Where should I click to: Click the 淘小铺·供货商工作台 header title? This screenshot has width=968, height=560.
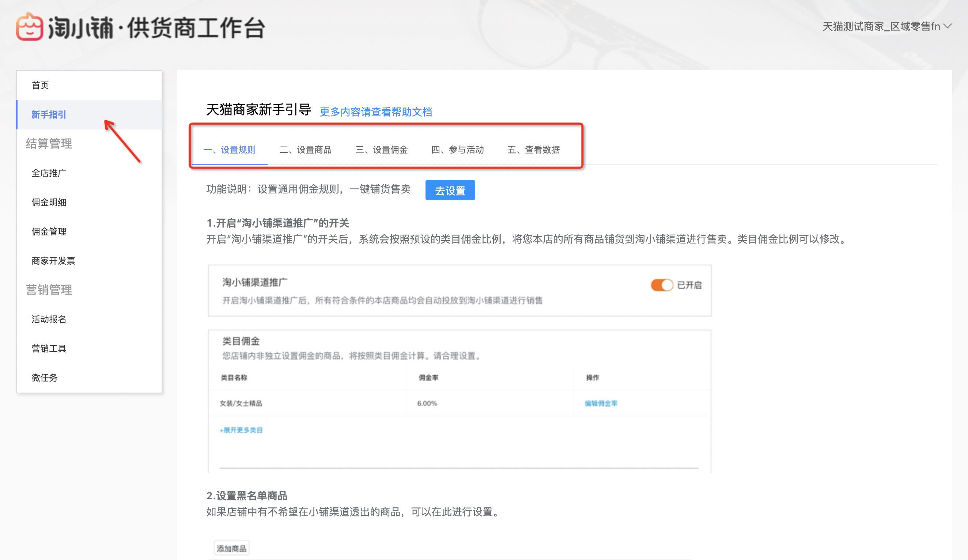coord(157,28)
